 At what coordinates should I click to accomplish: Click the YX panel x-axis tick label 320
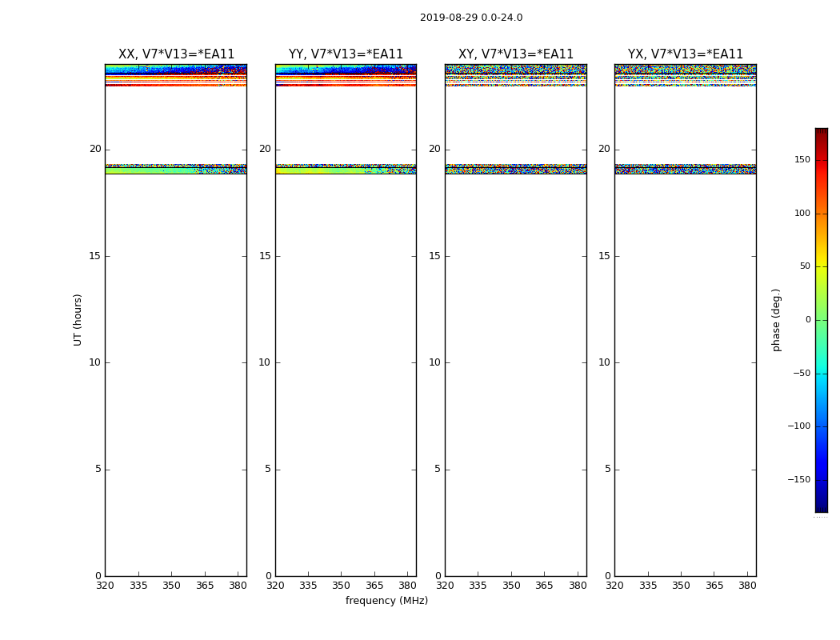(x=614, y=586)
